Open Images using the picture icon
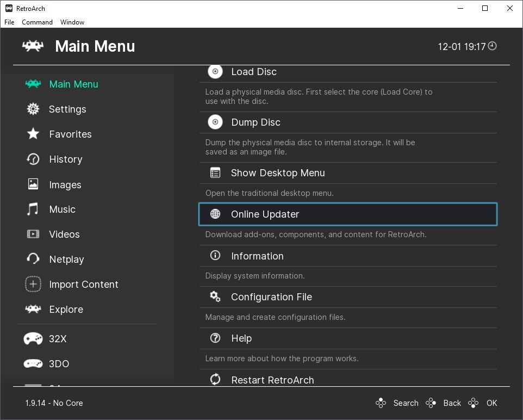The width and height of the screenshot is (523, 420). click(x=33, y=184)
